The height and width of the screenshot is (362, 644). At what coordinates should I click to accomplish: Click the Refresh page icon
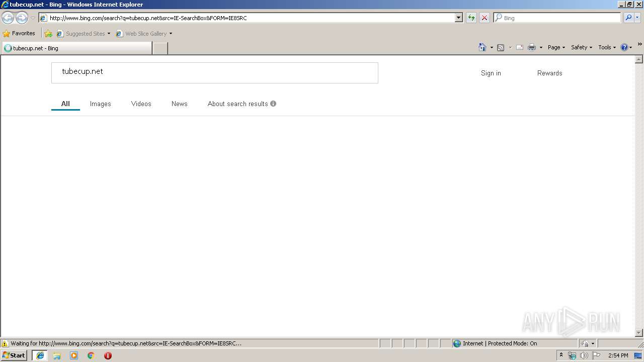point(471,18)
